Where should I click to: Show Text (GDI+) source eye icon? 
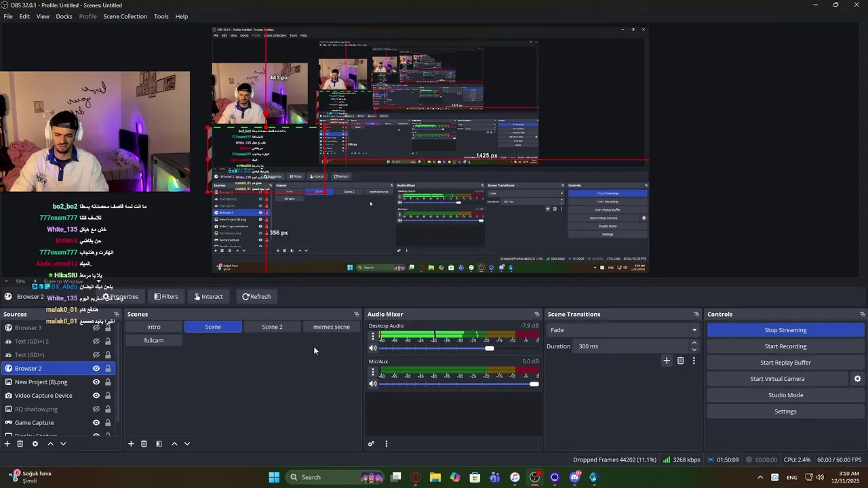point(96,355)
